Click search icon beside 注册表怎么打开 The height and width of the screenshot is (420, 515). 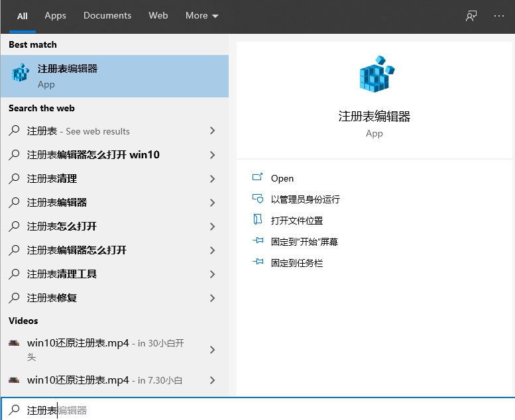point(14,226)
